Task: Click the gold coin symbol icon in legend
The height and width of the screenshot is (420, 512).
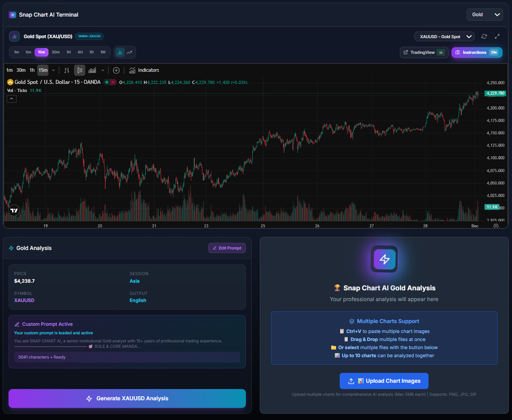Action: pos(10,82)
